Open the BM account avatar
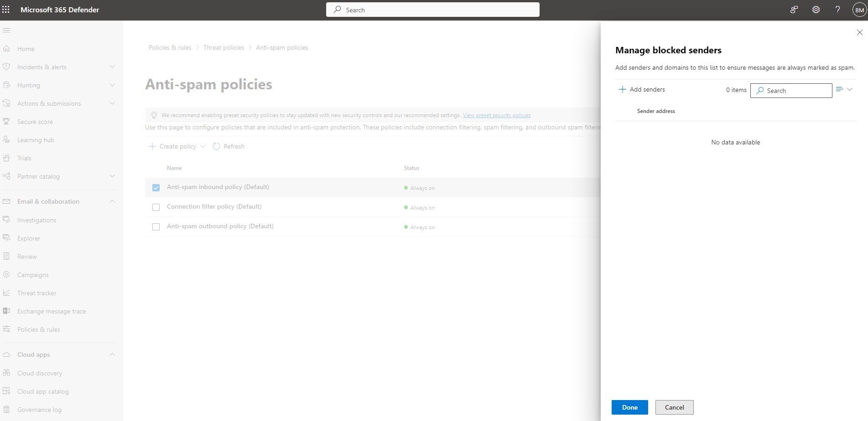 [x=859, y=10]
